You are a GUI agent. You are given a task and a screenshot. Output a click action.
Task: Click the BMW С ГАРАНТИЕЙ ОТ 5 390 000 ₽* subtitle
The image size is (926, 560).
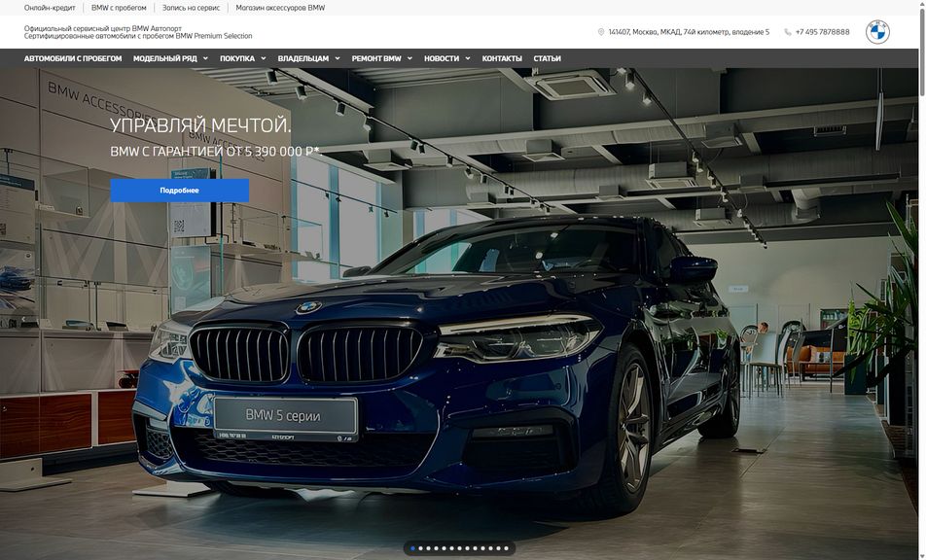215,151
